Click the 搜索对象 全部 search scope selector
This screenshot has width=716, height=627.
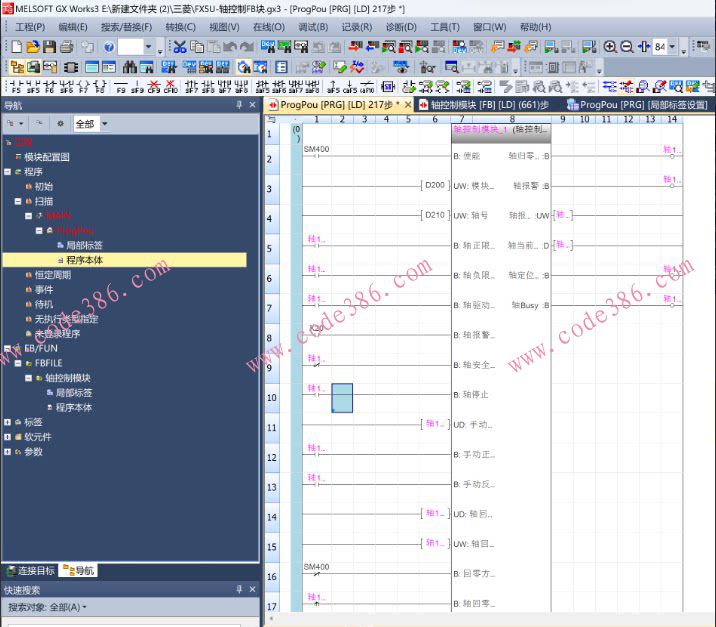coord(48,607)
